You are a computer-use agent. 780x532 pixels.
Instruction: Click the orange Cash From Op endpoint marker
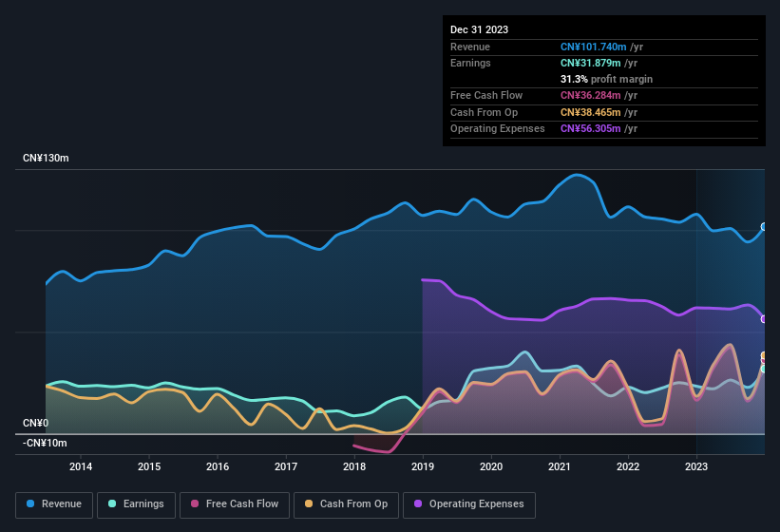764,356
